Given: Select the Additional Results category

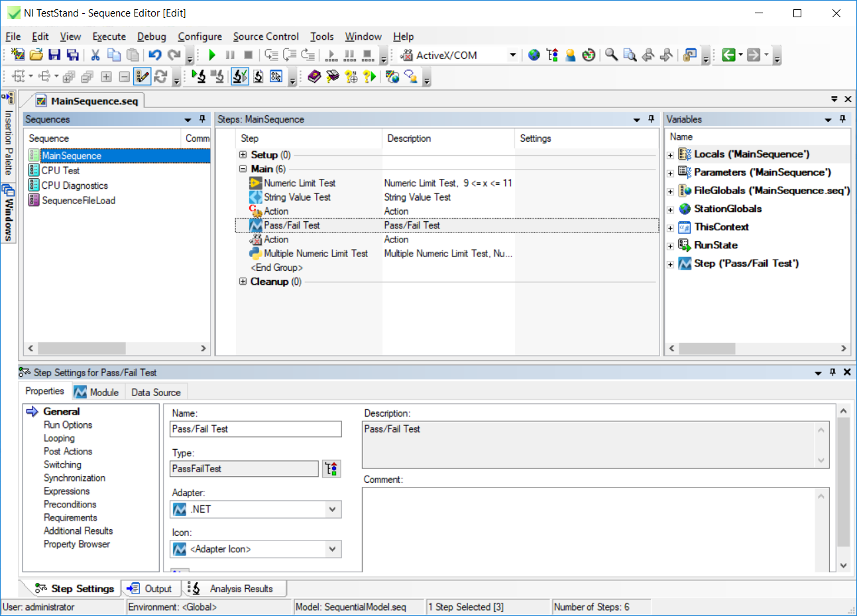Looking at the screenshot, I should tap(78, 531).
